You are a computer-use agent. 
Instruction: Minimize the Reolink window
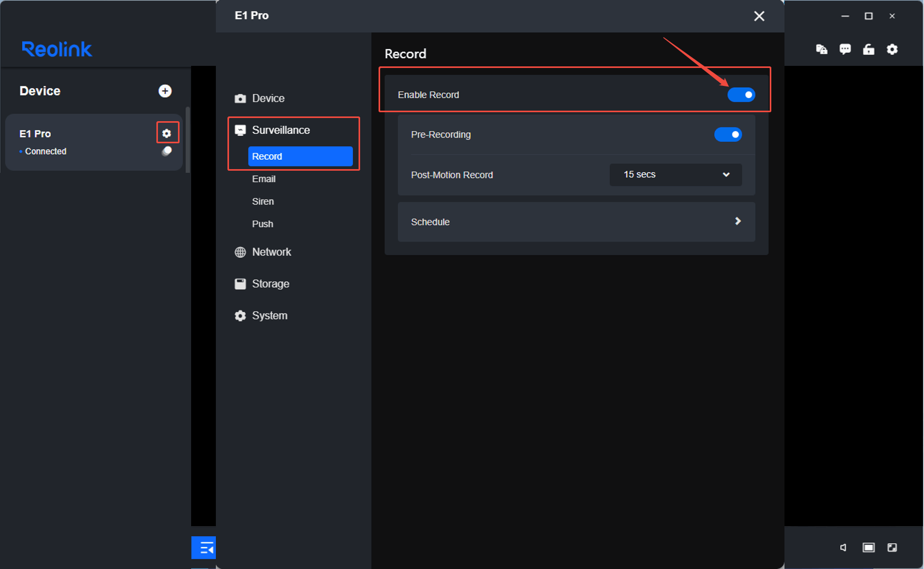point(845,16)
